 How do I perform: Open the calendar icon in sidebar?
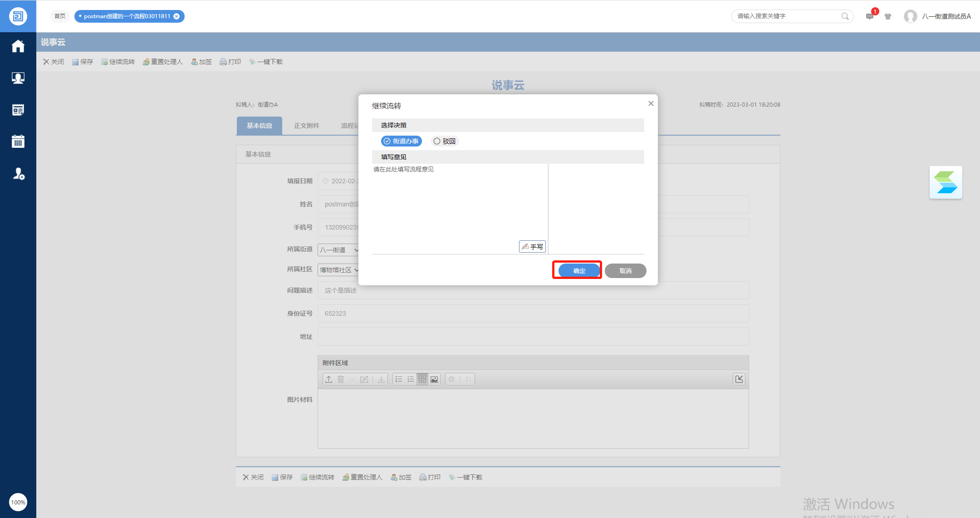click(x=18, y=142)
